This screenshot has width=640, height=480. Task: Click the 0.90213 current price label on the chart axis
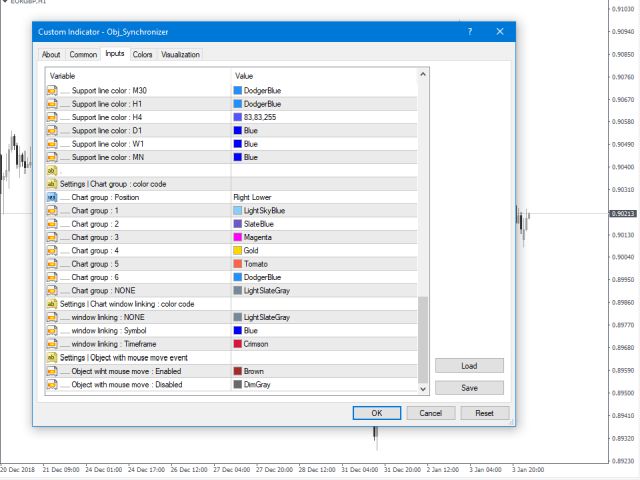pos(623,213)
